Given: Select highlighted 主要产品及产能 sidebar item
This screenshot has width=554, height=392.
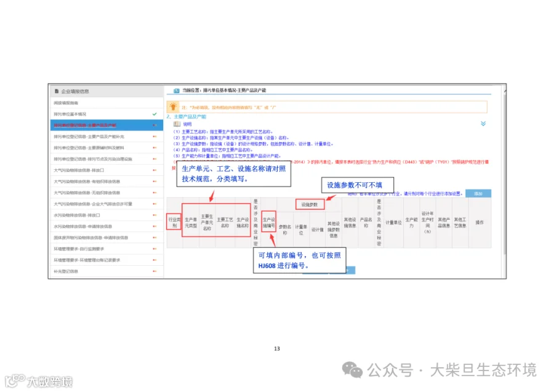Looking at the screenshot, I should coord(107,126).
